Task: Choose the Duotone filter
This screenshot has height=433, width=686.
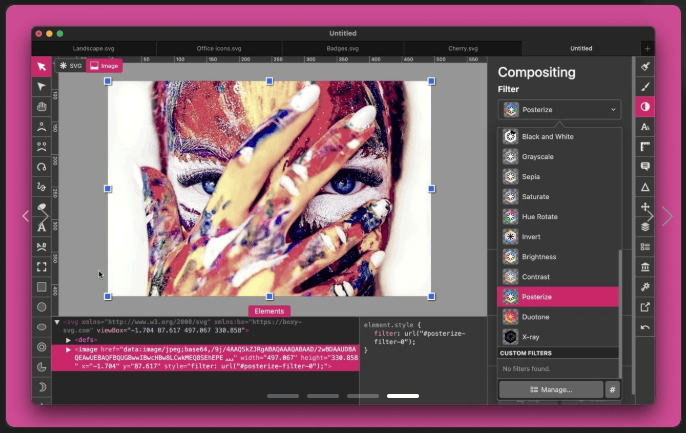Action: click(558, 317)
